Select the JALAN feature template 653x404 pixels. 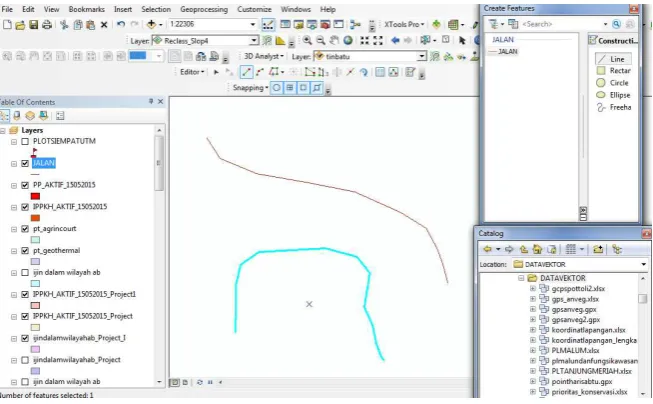[x=503, y=52]
